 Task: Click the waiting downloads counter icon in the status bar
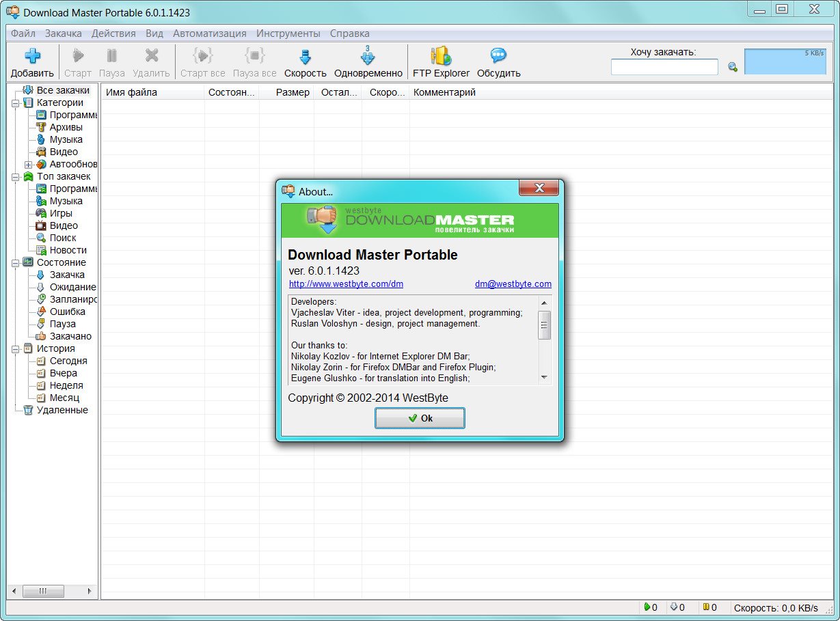click(673, 607)
